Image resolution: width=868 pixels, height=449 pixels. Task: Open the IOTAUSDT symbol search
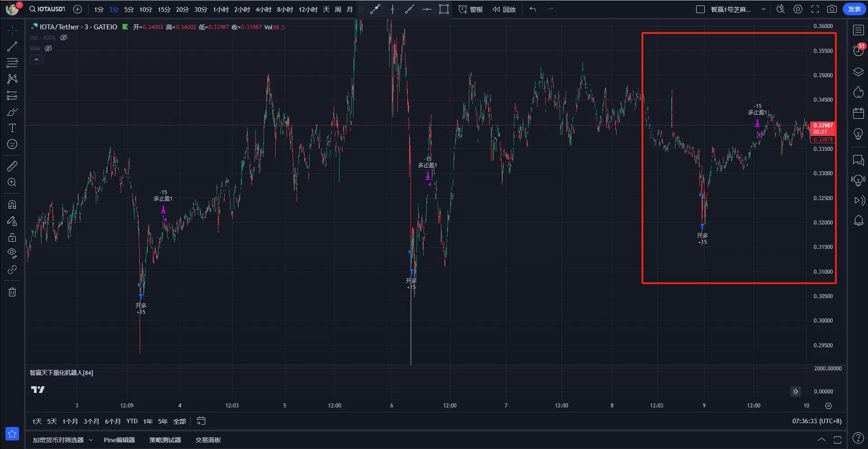click(x=47, y=9)
